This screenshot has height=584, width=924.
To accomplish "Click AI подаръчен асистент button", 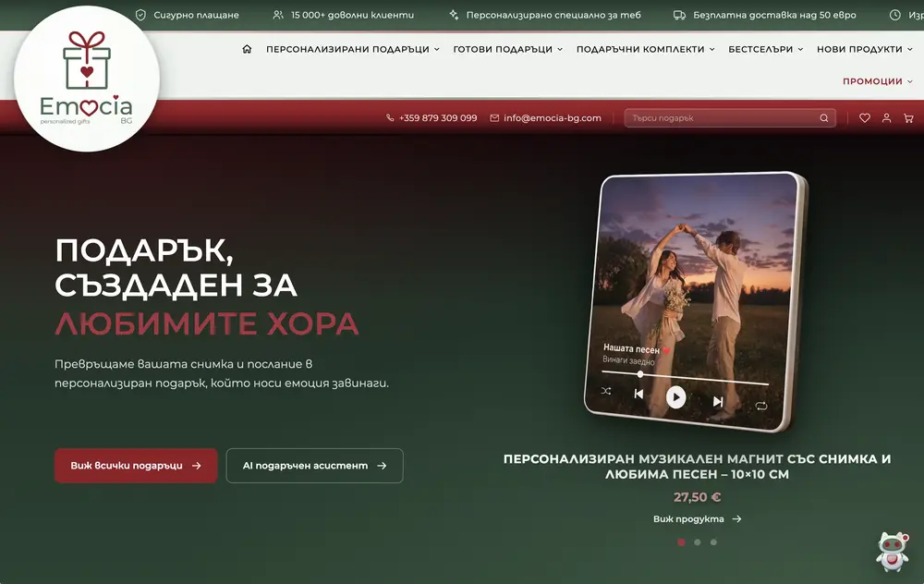I will click(x=315, y=466).
